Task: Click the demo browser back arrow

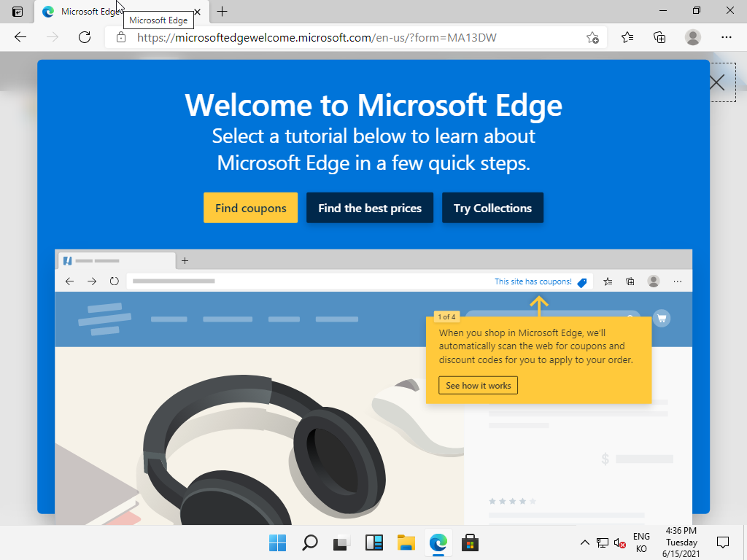Action: pyautogui.click(x=69, y=281)
